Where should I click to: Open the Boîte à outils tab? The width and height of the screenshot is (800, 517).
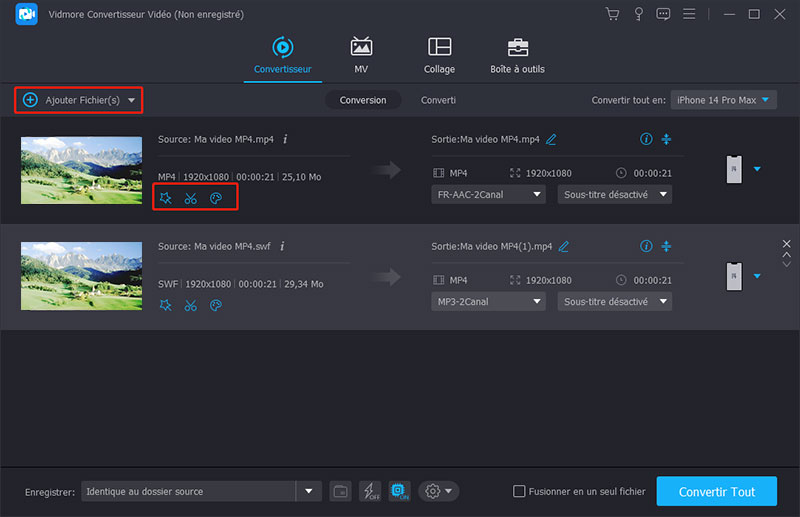pos(517,55)
